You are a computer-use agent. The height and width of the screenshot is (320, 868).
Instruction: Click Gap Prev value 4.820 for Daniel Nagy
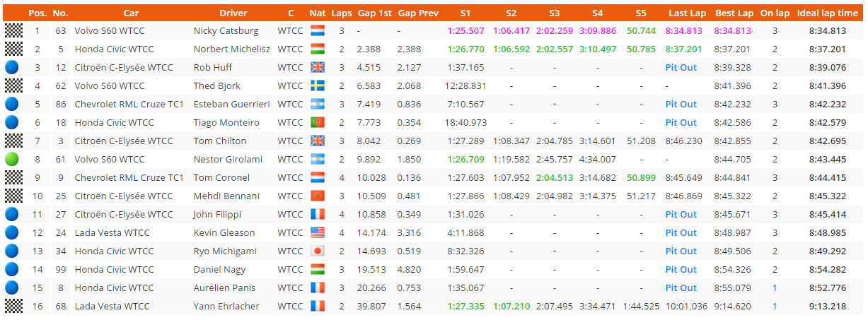(409, 269)
